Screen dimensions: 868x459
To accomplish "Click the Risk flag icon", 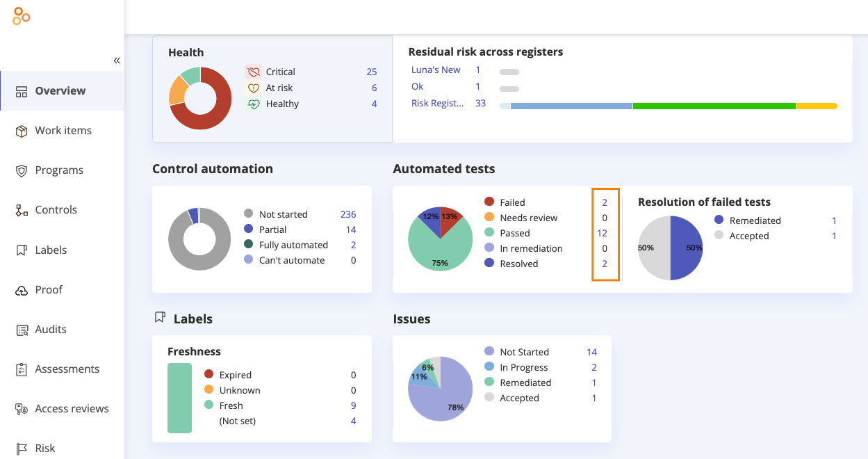I will point(22,449).
